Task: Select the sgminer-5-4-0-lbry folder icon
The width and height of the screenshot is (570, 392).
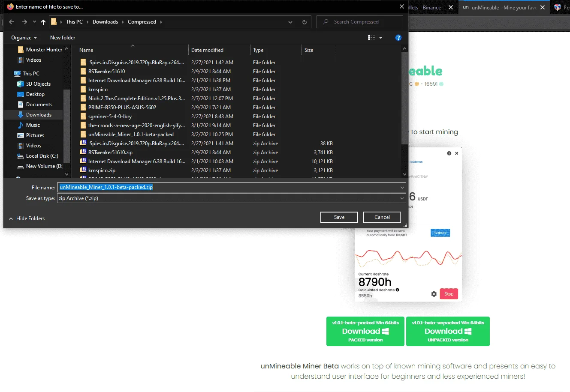Action: [x=83, y=117]
